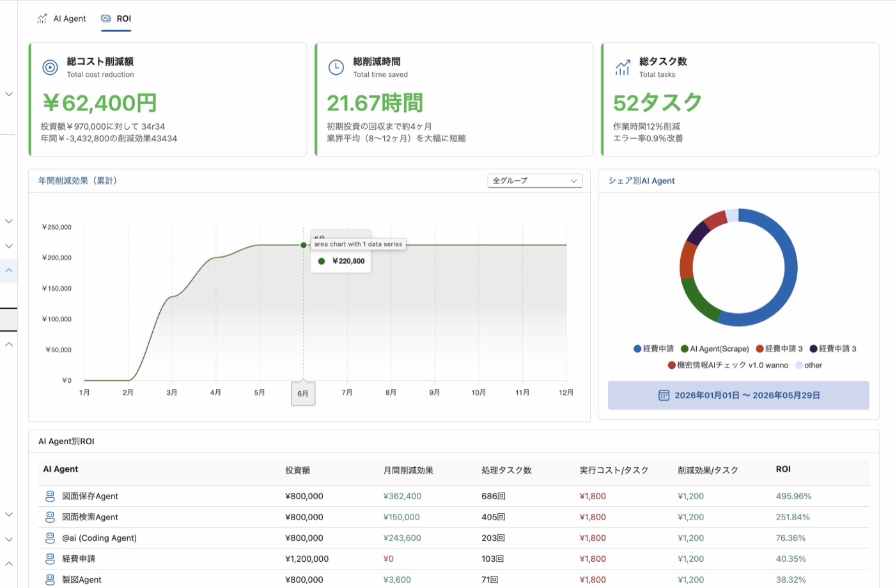
Task: Click the AI Agent column header
Action: click(61, 469)
